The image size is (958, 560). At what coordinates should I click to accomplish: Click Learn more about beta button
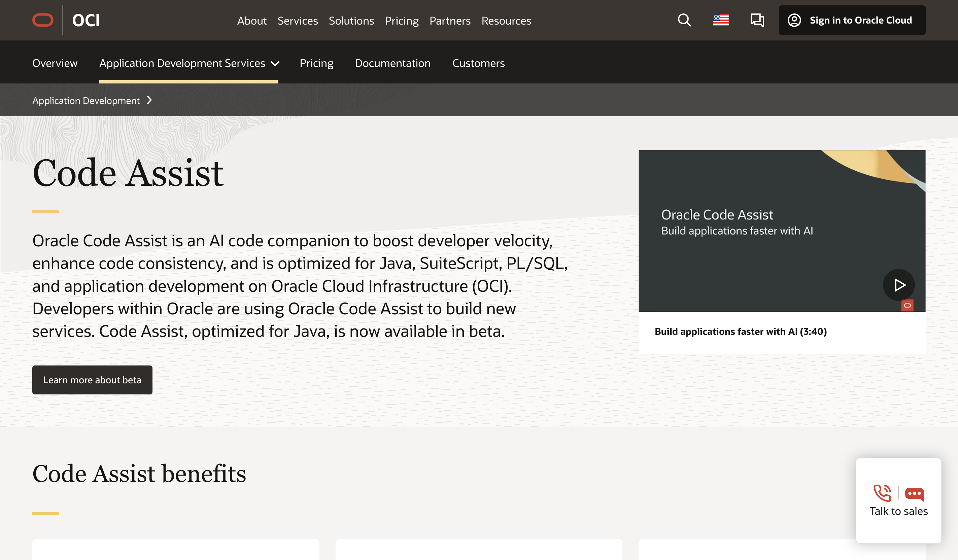click(92, 379)
